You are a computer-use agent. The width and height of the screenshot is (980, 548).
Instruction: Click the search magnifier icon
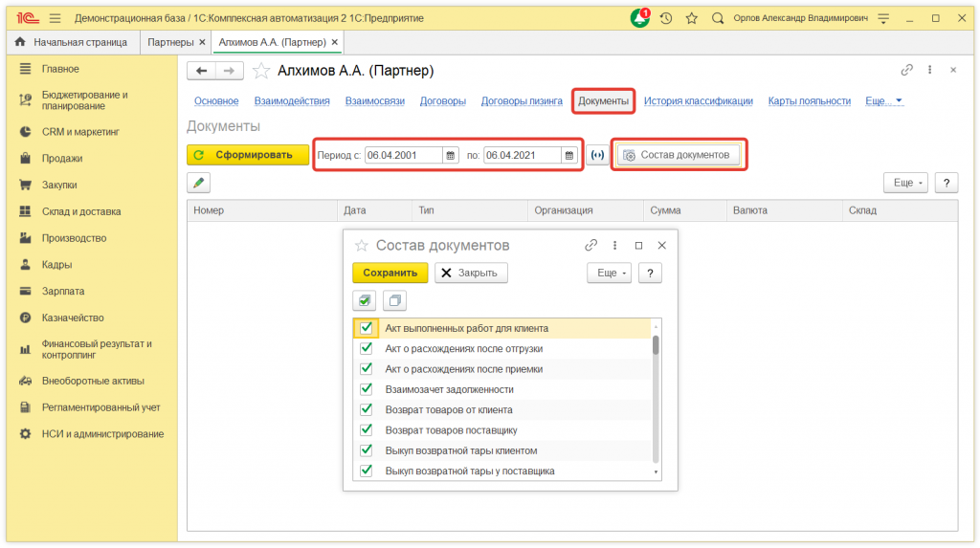[717, 18]
